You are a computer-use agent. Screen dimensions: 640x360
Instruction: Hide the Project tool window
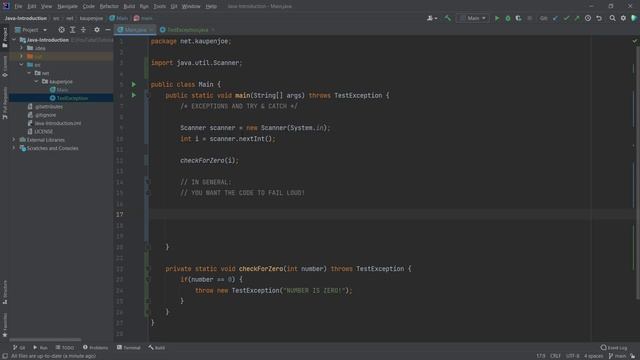pyautogui.click(x=108, y=30)
